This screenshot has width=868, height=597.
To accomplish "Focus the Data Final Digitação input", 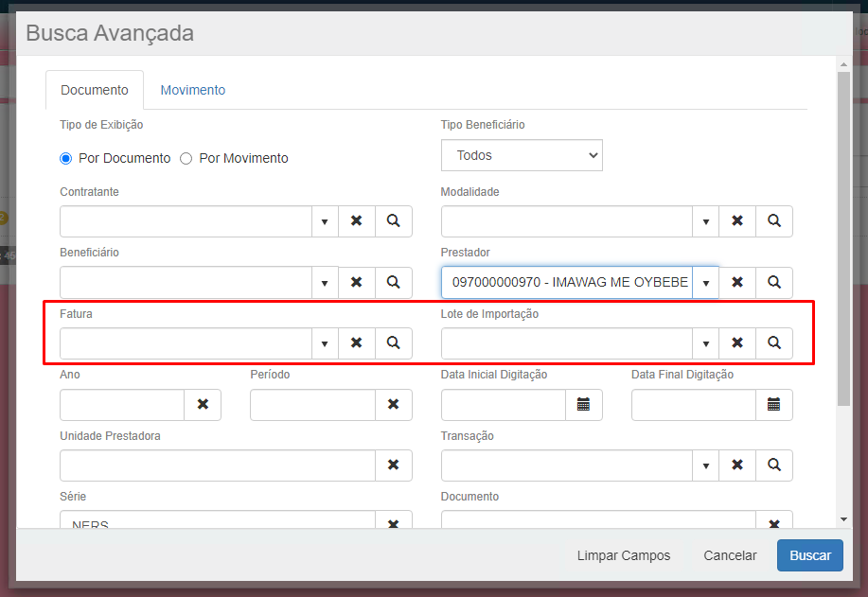I will pos(694,404).
